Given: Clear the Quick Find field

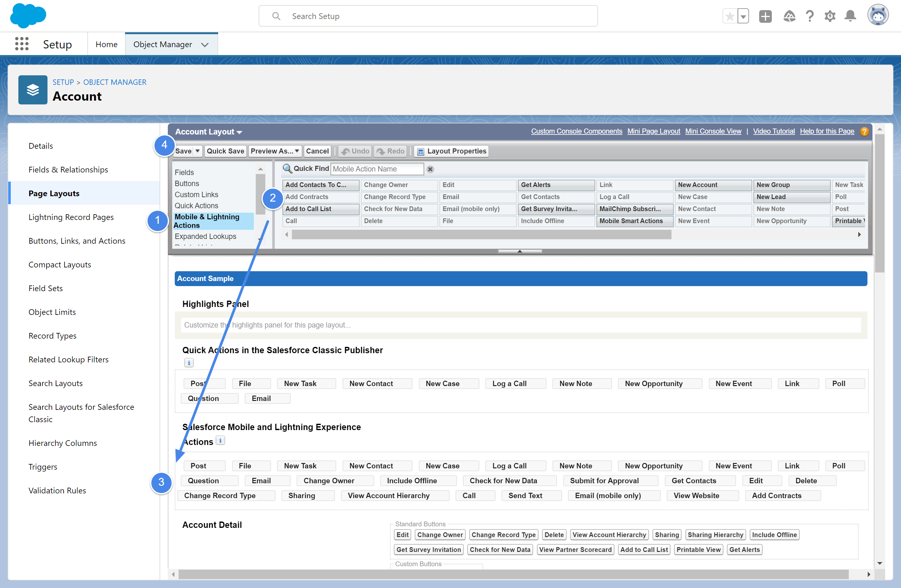Looking at the screenshot, I should 430,169.
